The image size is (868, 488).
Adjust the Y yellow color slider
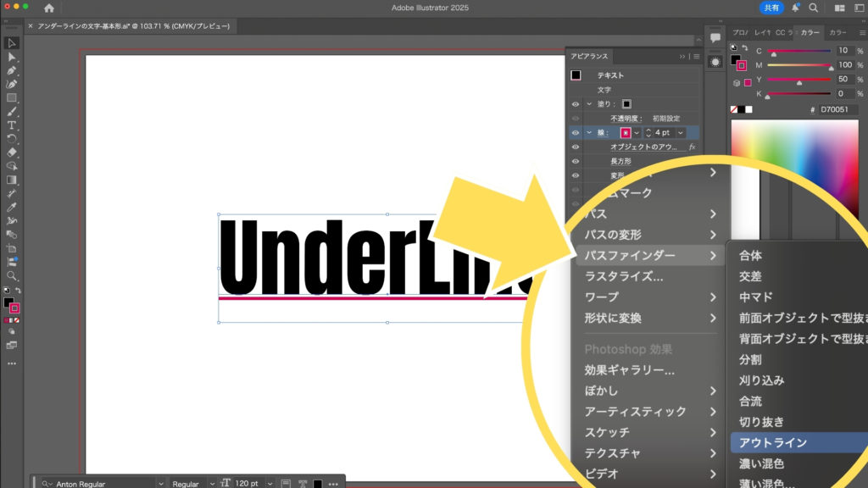click(799, 81)
